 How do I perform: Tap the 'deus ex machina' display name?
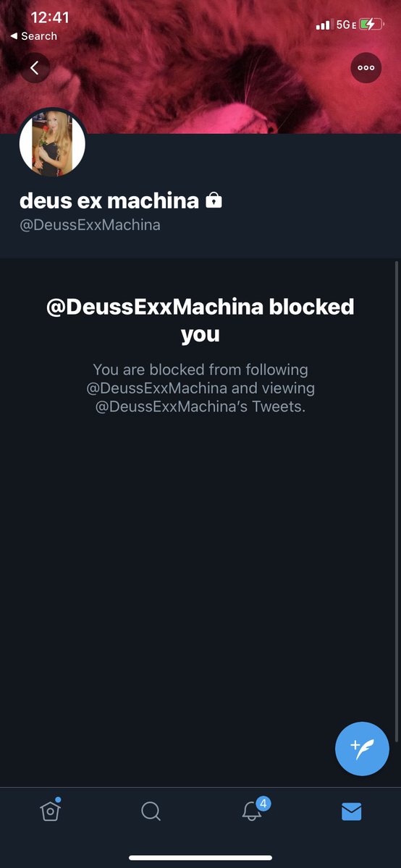point(109,200)
